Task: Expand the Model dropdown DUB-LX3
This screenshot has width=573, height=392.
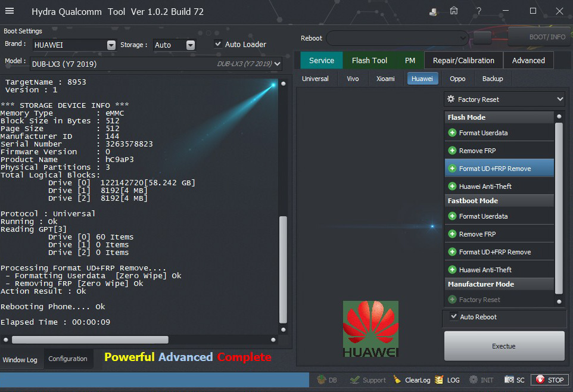Action: (156, 64)
